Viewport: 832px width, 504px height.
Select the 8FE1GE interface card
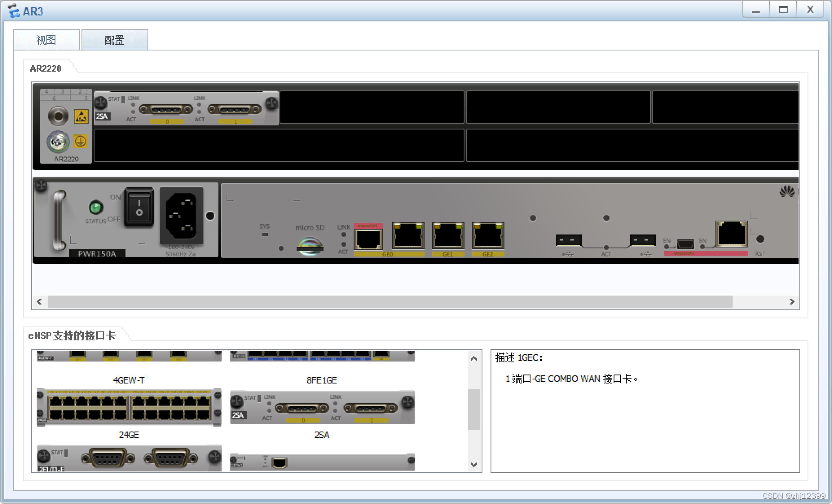coord(322,356)
